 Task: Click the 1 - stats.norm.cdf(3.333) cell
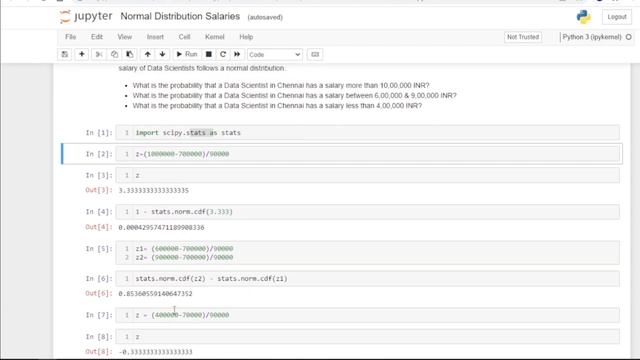367,212
